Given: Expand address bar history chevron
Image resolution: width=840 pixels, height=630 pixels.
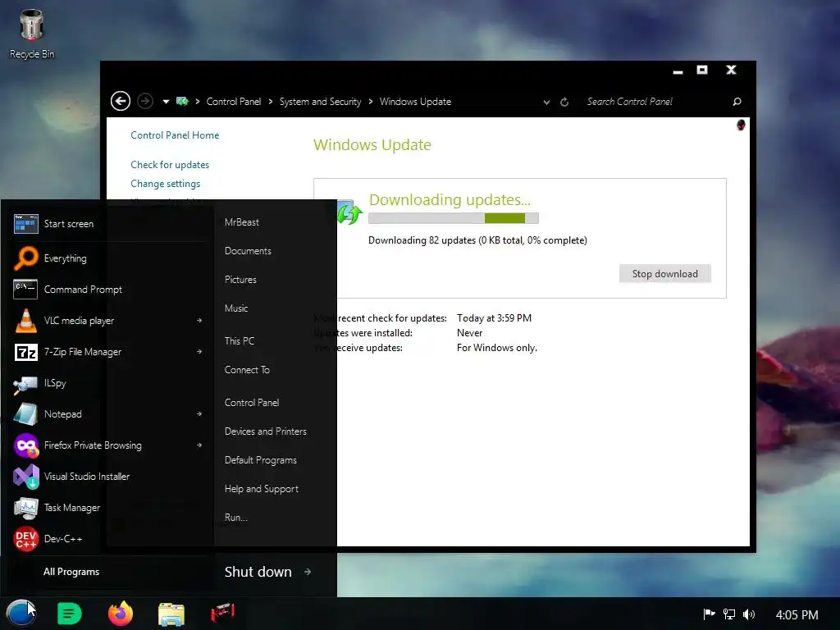Looking at the screenshot, I should click(x=546, y=103).
